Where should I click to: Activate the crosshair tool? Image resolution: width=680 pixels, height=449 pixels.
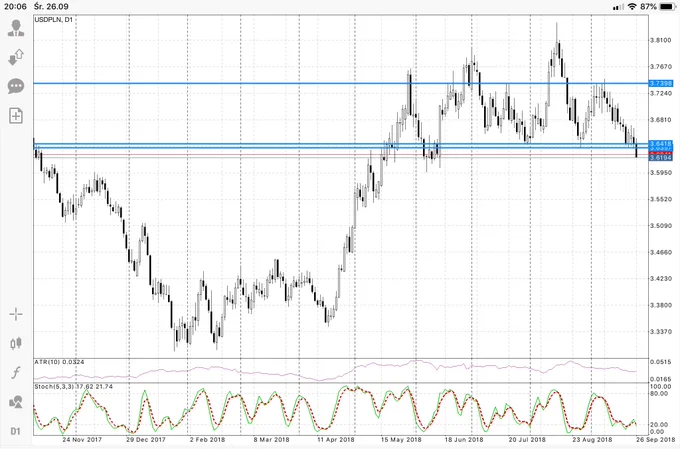(16, 314)
